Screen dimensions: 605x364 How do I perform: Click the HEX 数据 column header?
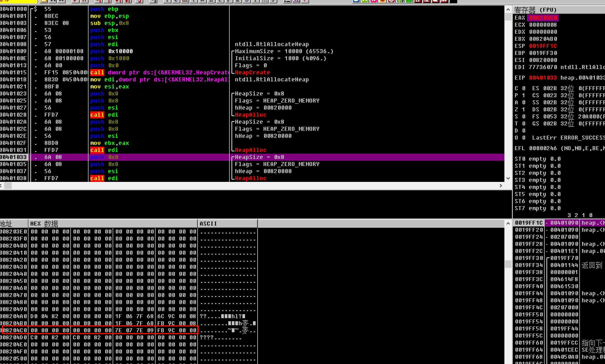pyautogui.click(x=113, y=224)
